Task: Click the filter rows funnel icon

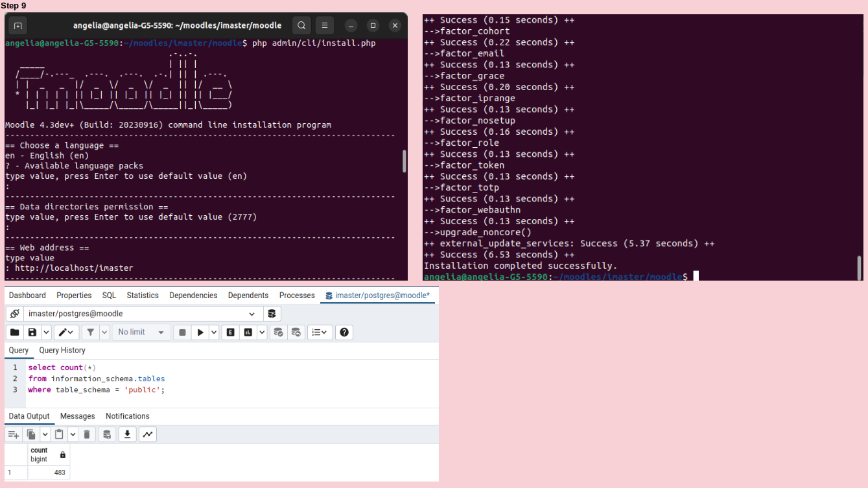Action: pyautogui.click(x=91, y=332)
